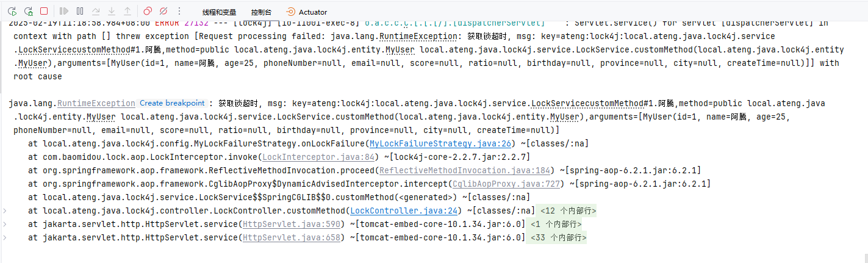Click the Rerun application icon

[12, 11]
